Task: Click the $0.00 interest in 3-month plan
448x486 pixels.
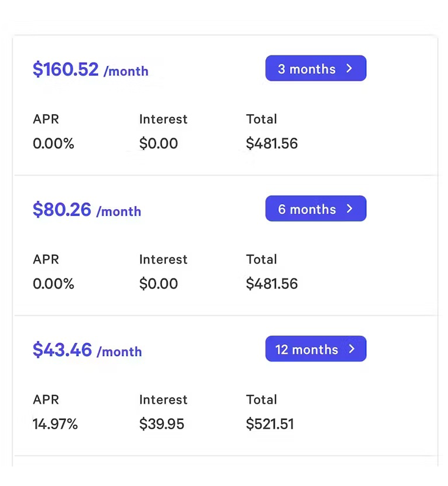Action: (x=159, y=143)
